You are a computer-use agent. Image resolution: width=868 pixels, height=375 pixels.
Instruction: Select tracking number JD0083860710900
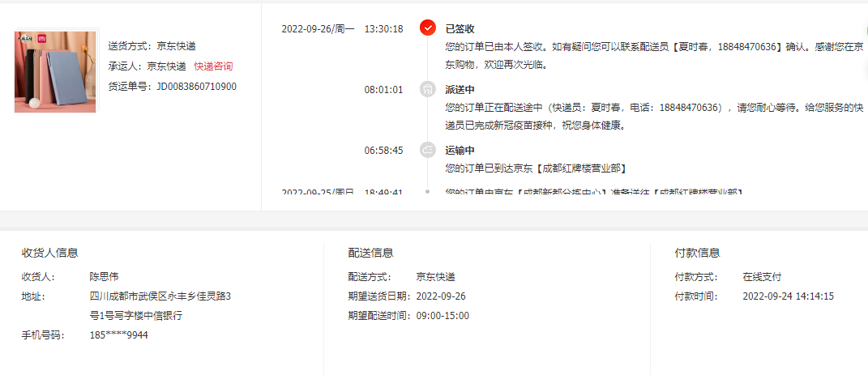click(x=196, y=87)
